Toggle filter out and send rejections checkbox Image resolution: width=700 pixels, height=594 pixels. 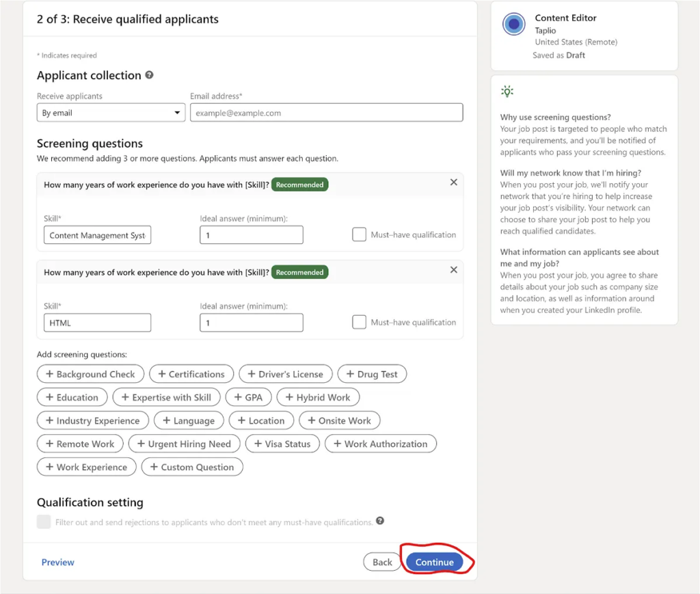[44, 522]
